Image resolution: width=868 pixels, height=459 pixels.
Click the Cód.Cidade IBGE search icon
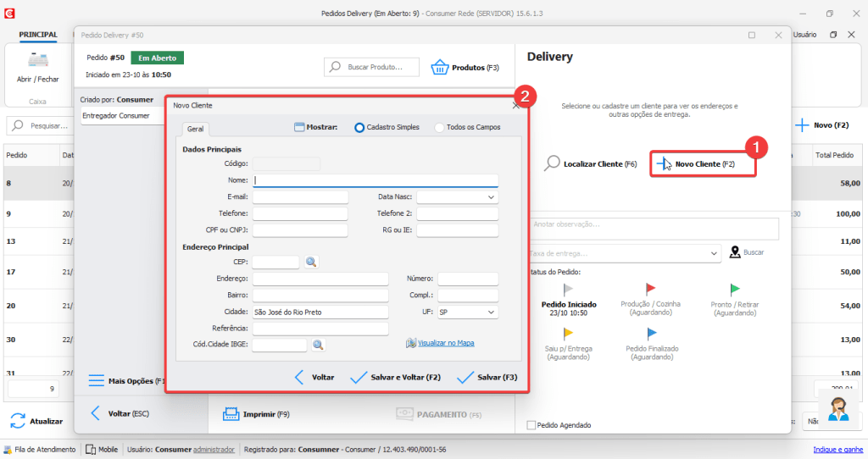pyautogui.click(x=318, y=345)
